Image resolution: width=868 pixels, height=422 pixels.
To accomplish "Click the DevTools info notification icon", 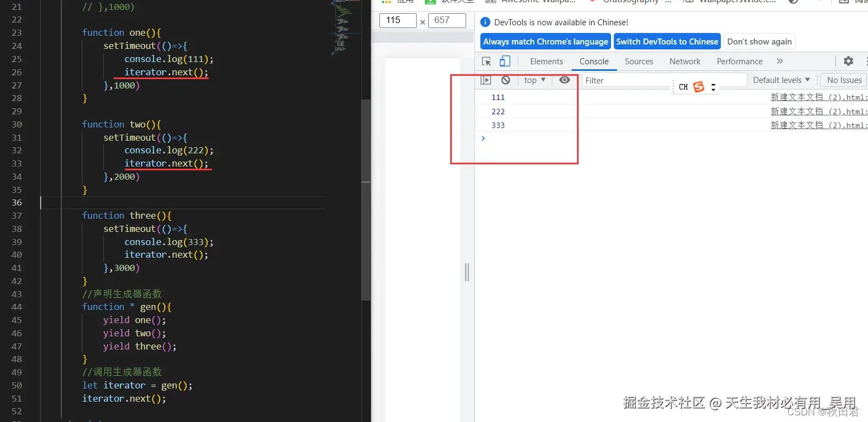I will coord(485,23).
